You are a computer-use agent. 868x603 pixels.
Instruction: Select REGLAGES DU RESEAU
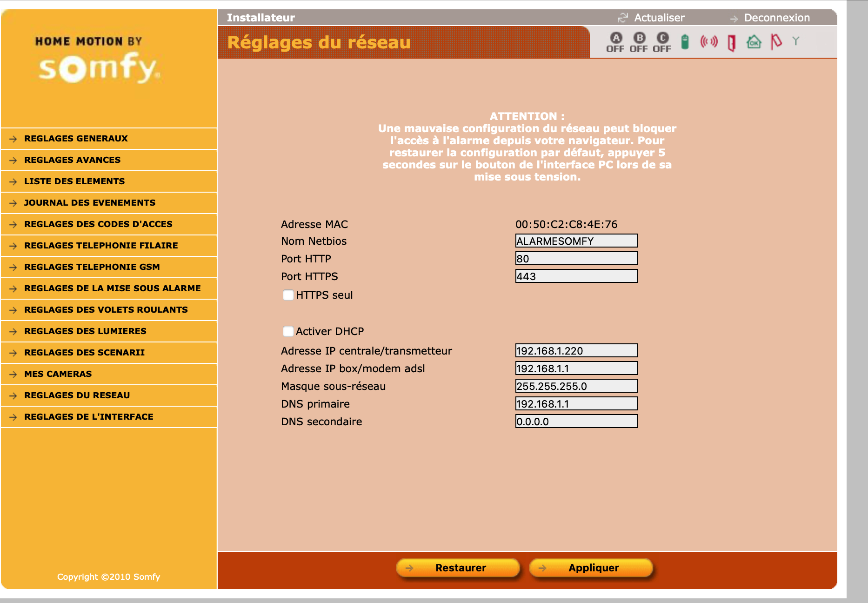[x=109, y=395]
